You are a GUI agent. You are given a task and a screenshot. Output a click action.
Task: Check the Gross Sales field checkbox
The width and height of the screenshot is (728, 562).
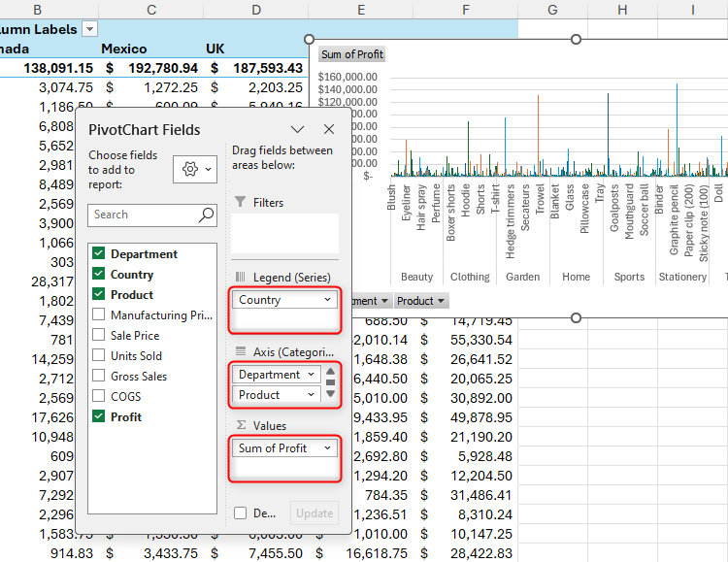pyautogui.click(x=98, y=376)
